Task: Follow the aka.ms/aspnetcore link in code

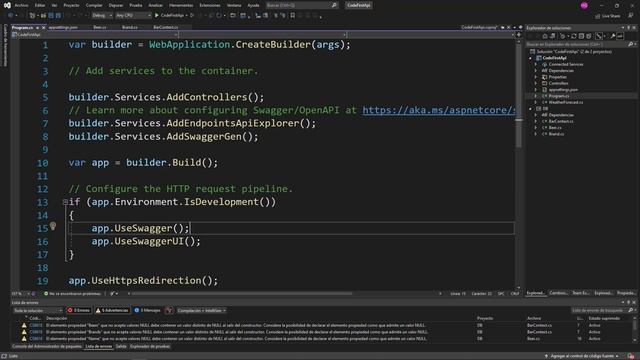Action: click(x=438, y=110)
